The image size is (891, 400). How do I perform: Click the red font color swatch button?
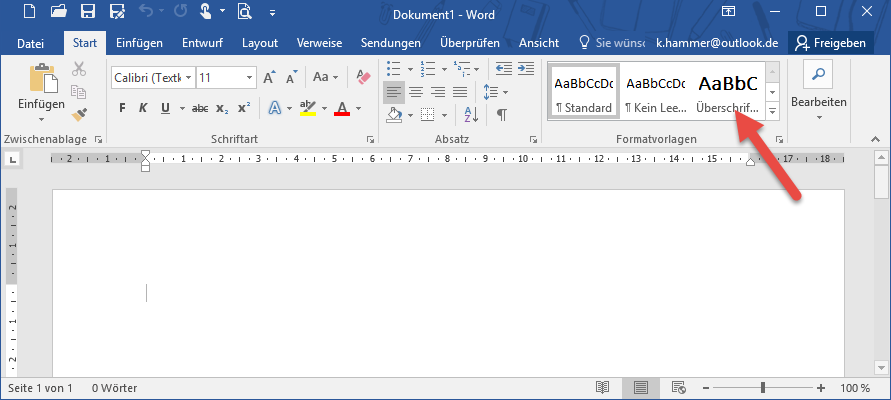pos(342,108)
